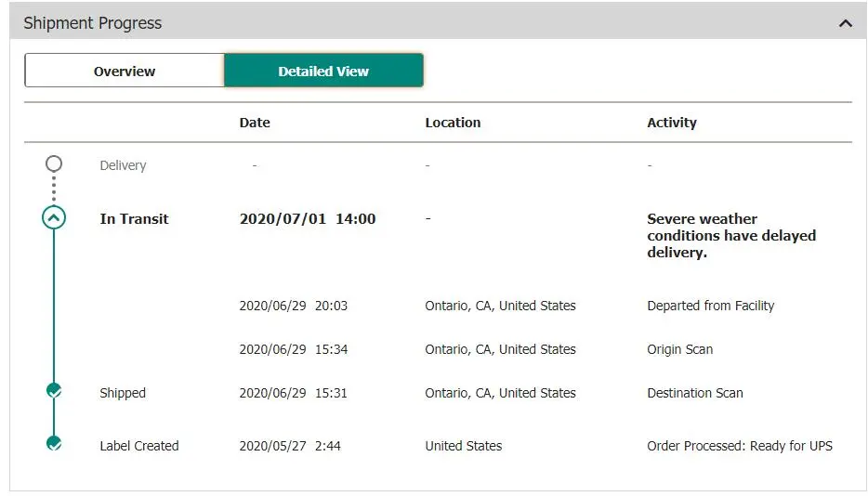The width and height of the screenshot is (868, 496).
Task: Click the Delivery status label
Action: pos(123,165)
